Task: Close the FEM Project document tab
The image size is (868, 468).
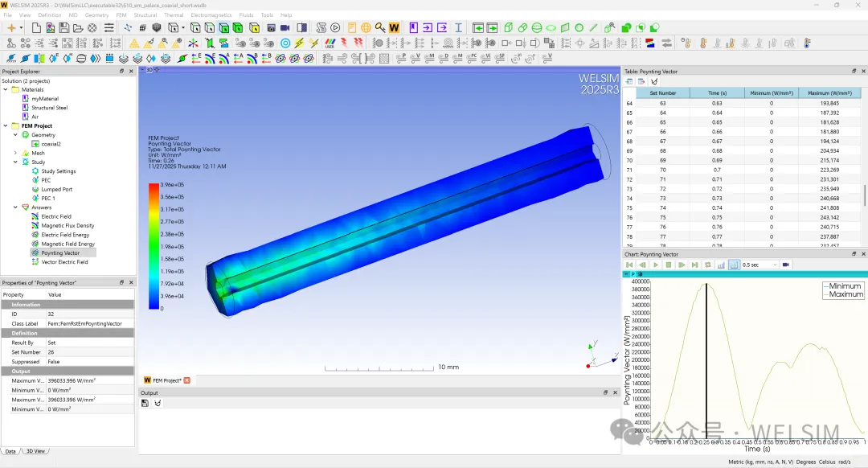Action: 187,380
